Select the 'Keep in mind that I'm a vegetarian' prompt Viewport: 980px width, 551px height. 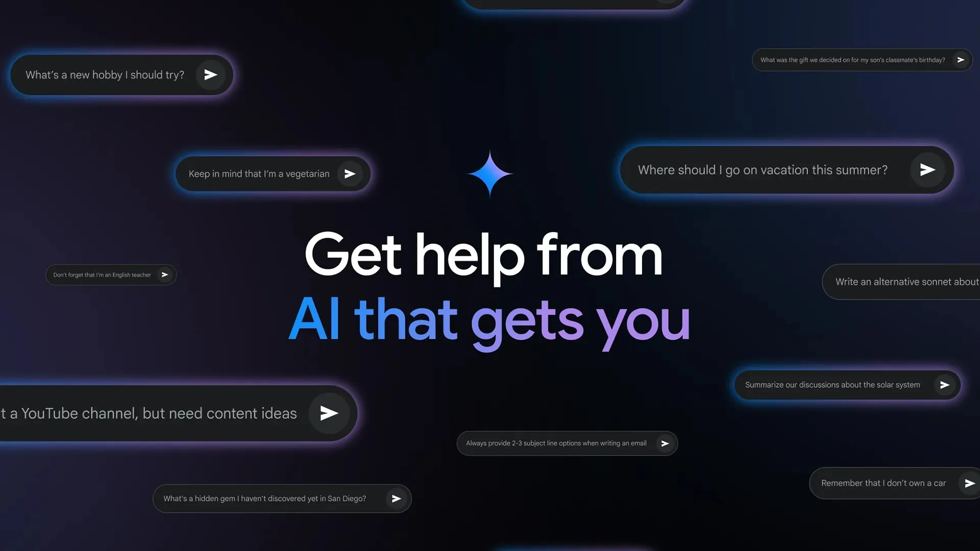272,173
